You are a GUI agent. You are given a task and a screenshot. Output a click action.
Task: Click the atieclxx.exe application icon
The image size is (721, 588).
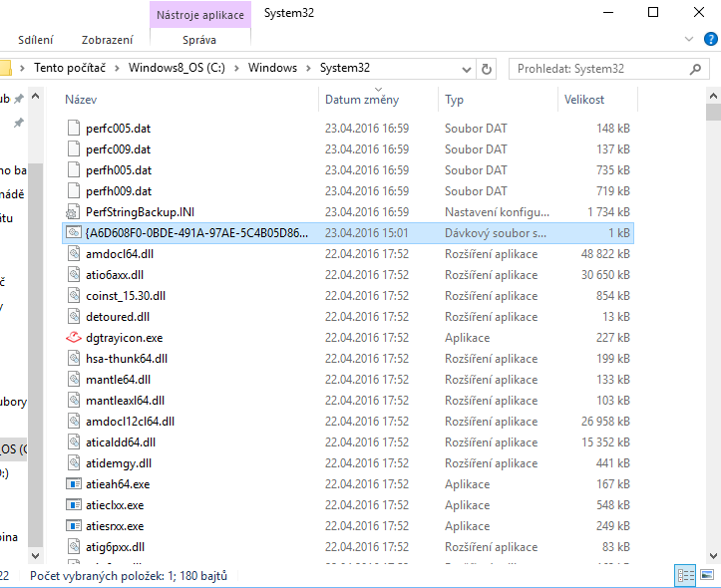[74, 505]
